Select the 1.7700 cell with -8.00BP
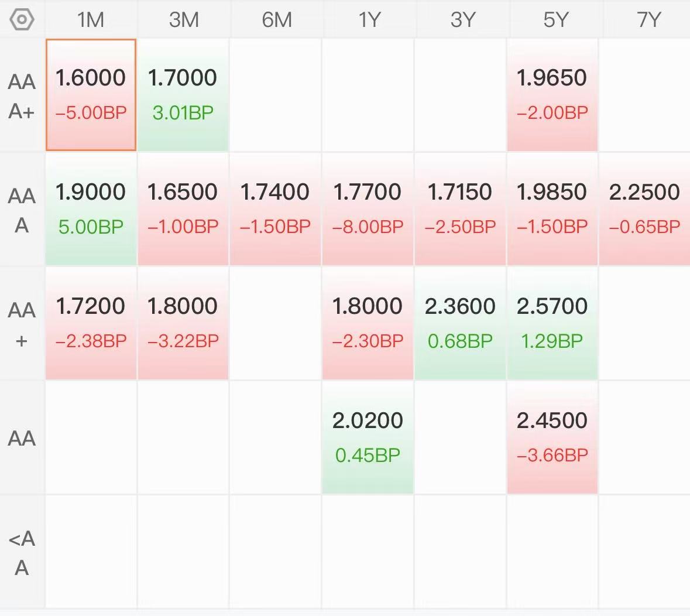This screenshot has width=690, height=616. [368, 209]
